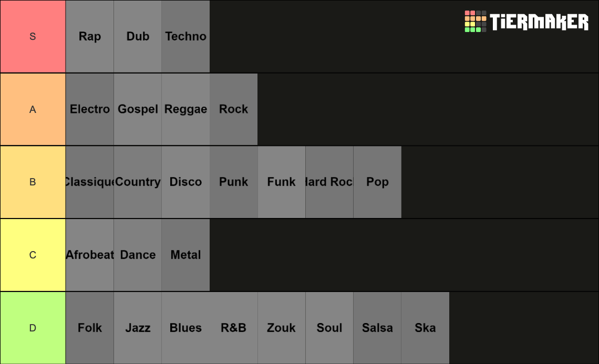This screenshot has width=599, height=364.
Task: Click the Reggae tile
Action: click(x=185, y=109)
